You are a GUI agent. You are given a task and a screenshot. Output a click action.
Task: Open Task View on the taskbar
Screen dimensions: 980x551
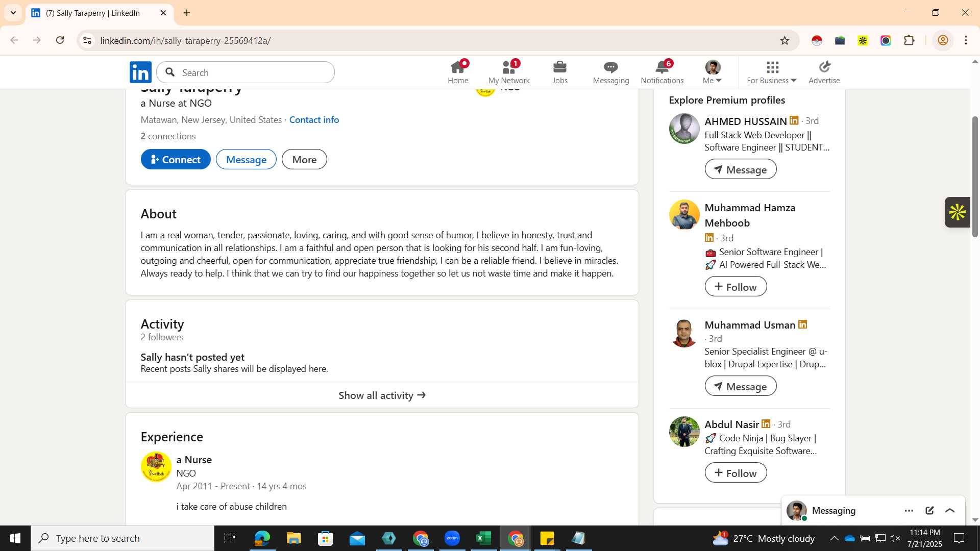230,538
